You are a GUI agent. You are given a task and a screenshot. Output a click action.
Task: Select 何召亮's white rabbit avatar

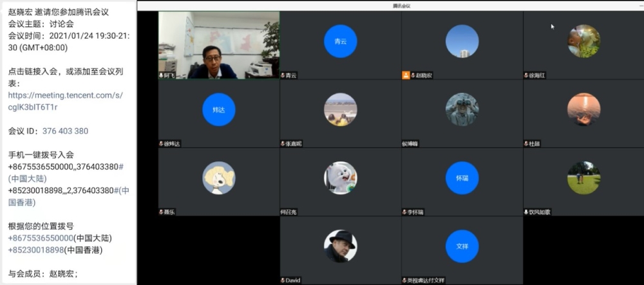[x=341, y=178]
